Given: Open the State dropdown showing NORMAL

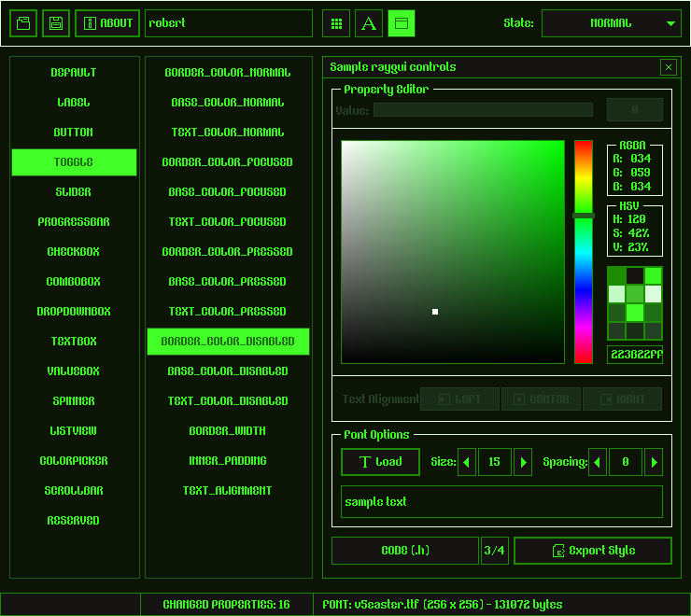Looking at the screenshot, I should (611, 23).
